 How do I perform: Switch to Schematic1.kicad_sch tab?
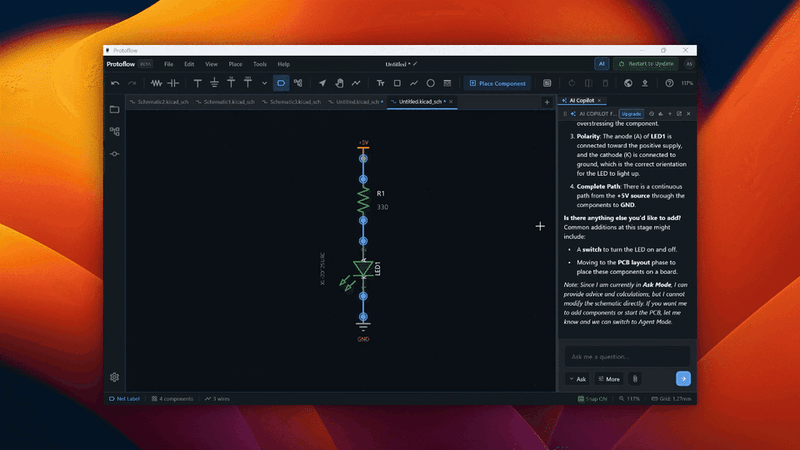pos(226,102)
